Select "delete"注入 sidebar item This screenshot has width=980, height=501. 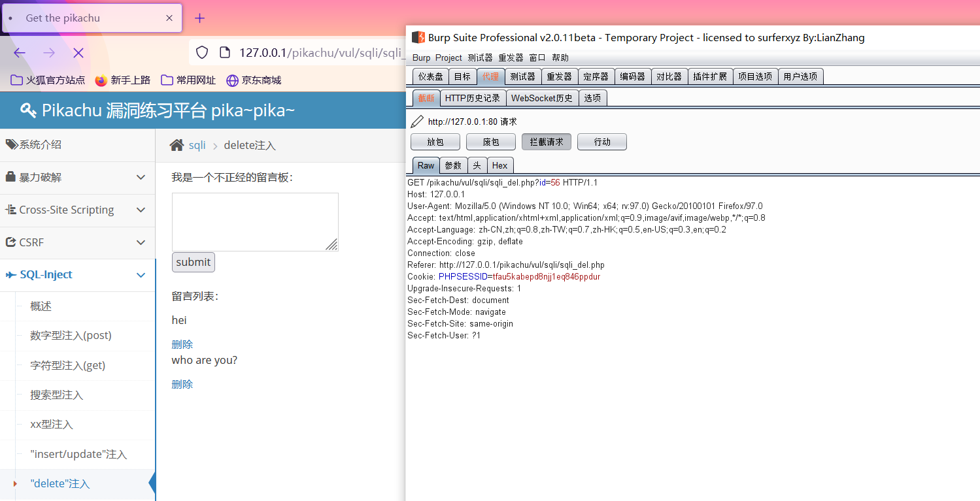pos(77,484)
